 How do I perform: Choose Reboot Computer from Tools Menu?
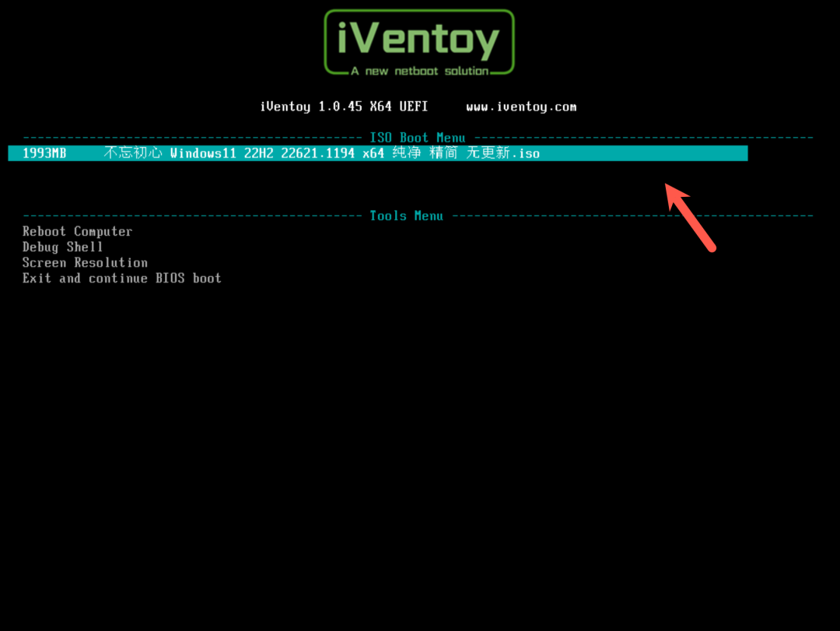[77, 232]
